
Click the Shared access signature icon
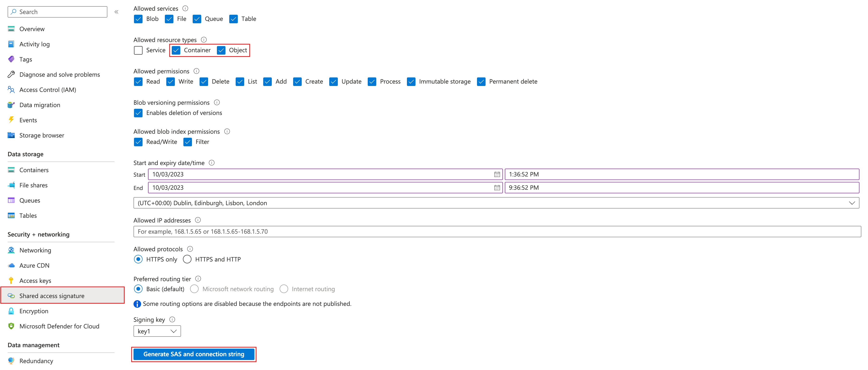(11, 295)
